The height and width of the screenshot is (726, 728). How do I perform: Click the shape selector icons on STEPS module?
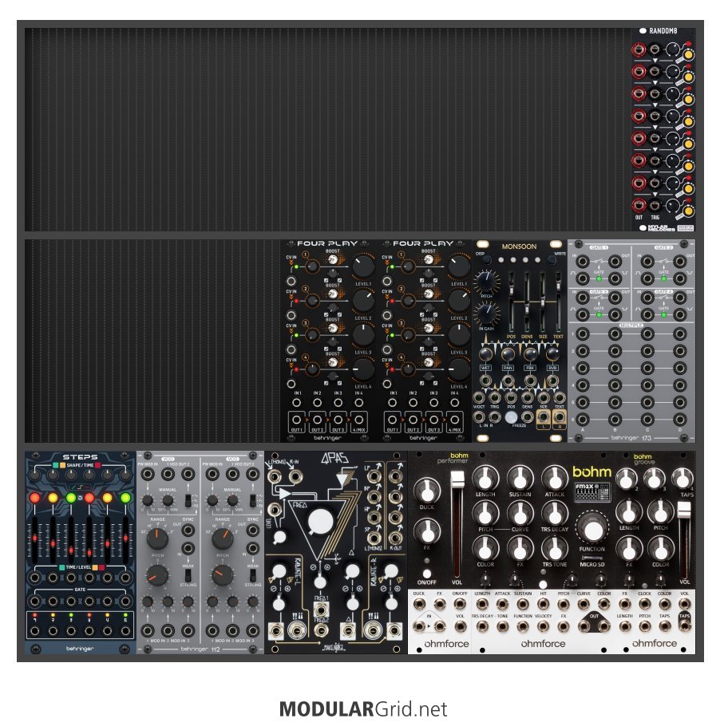point(80,487)
